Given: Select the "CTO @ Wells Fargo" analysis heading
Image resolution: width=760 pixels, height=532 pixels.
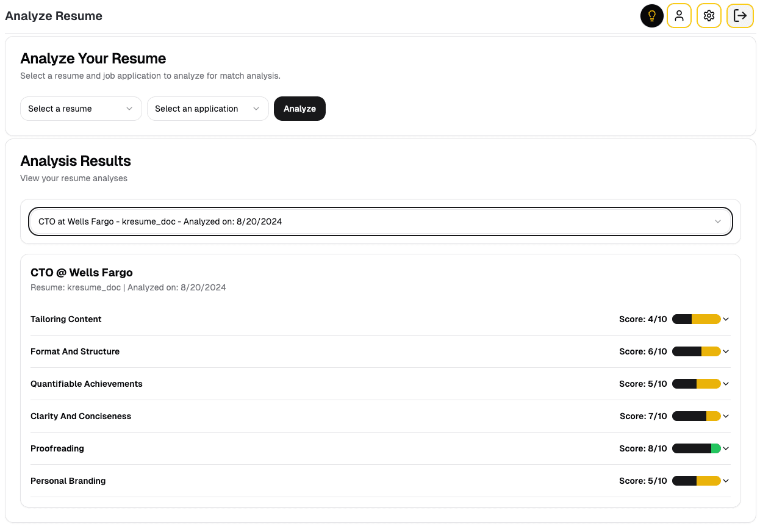Looking at the screenshot, I should (81, 272).
